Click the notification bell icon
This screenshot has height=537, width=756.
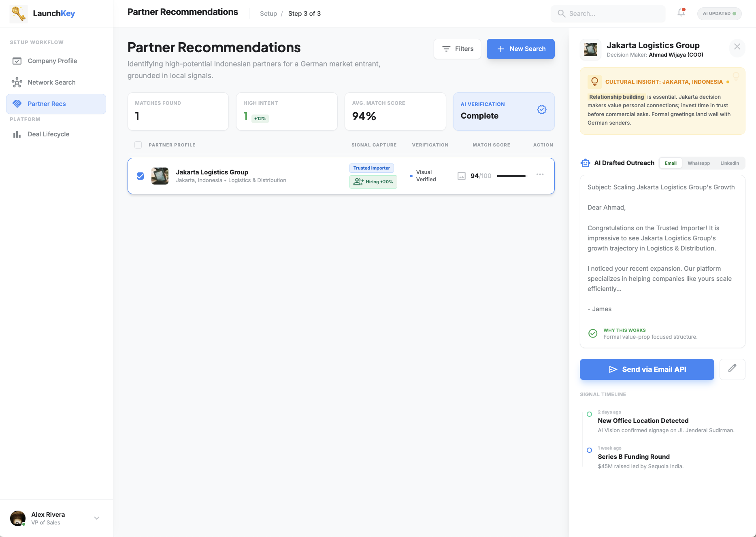(x=681, y=13)
